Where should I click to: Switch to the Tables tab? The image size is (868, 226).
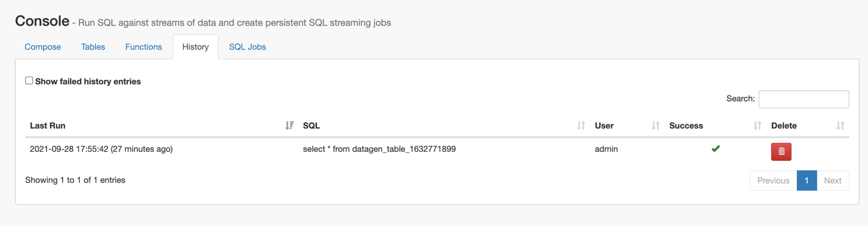click(x=93, y=47)
